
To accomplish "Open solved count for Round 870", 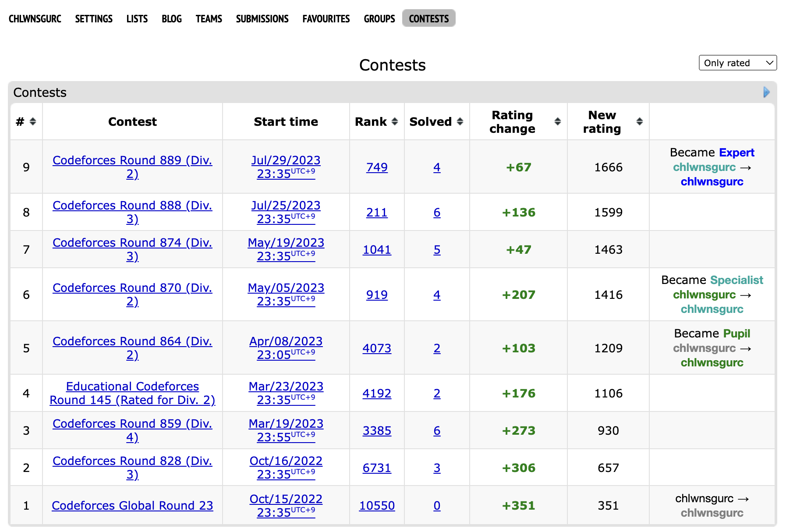I will 437,294.
